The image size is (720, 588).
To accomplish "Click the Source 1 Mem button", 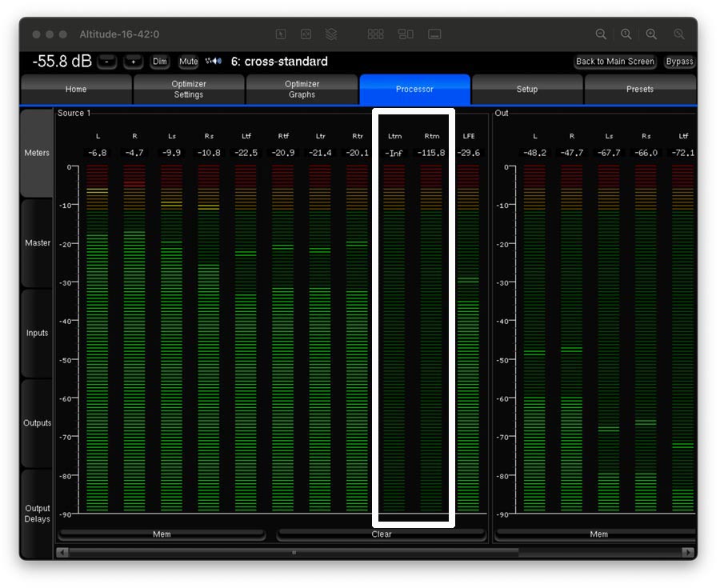I will pos(162,534).
